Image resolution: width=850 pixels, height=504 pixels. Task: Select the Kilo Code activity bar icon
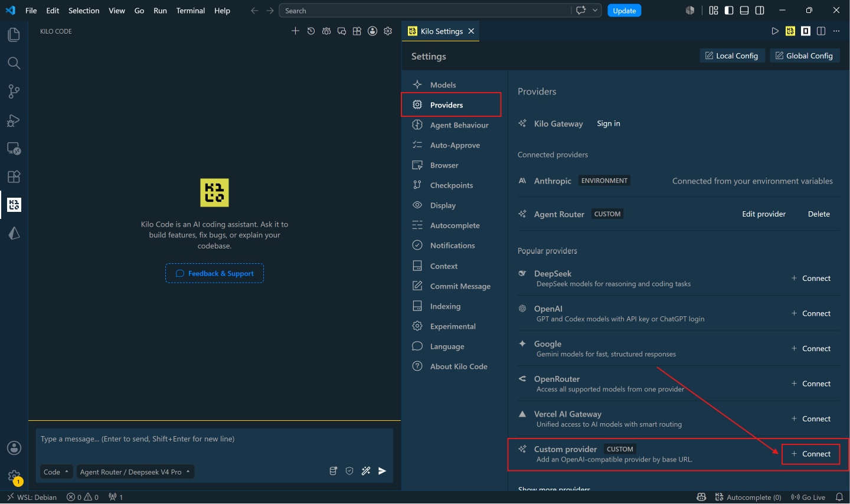tap(14, 205)
